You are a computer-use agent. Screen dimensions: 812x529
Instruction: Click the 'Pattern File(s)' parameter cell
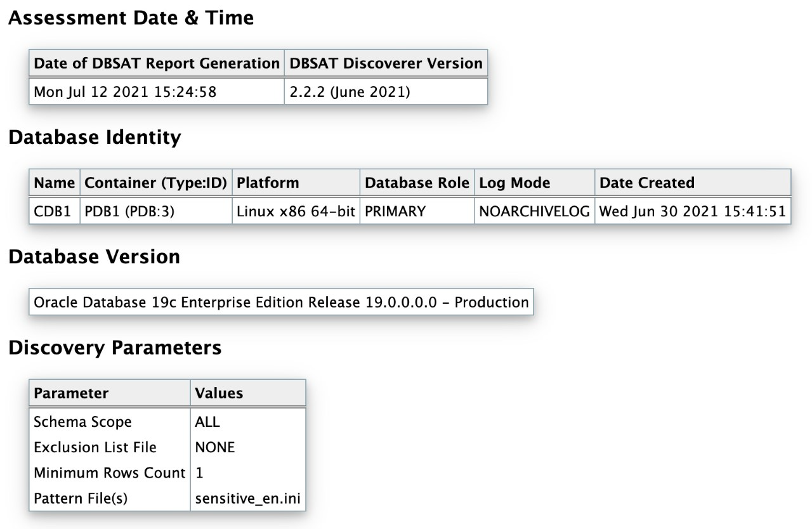pos(110,499)
